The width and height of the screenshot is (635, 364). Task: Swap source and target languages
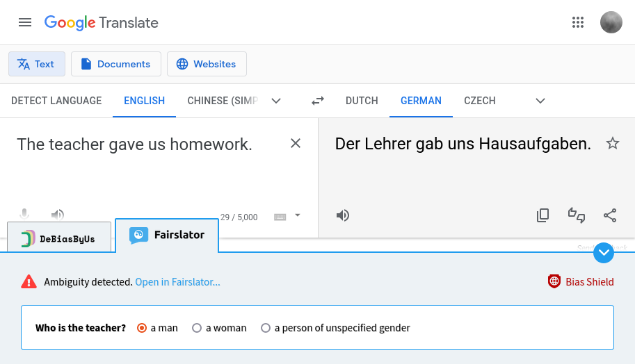pos(318,101)
